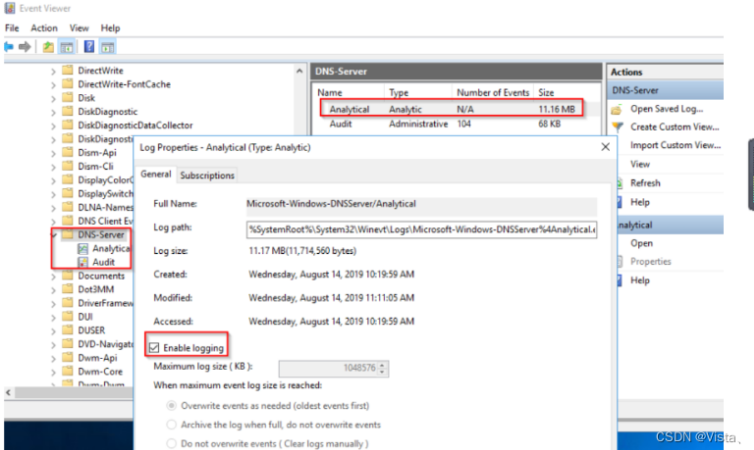Click the Event Viewer title bar icon
Screen dimensions: 754x450
coord(9,8)
